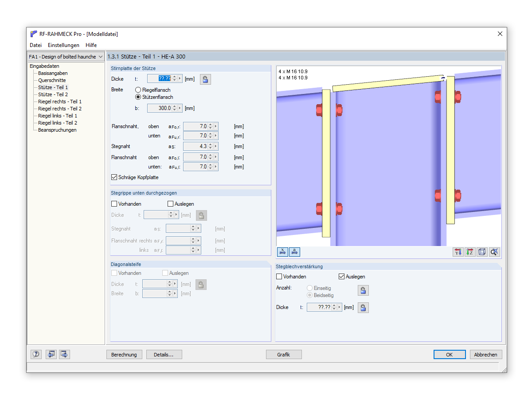Open arrow menu of Stirnplatte Dicke field
The height and width of the screenshot is (399, 532).
(x=180, y=78)
